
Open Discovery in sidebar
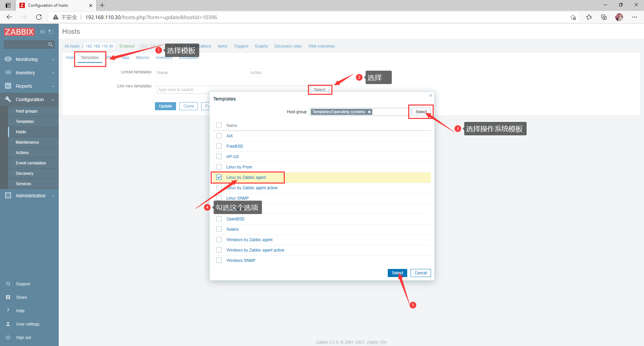tap(24, 174)
